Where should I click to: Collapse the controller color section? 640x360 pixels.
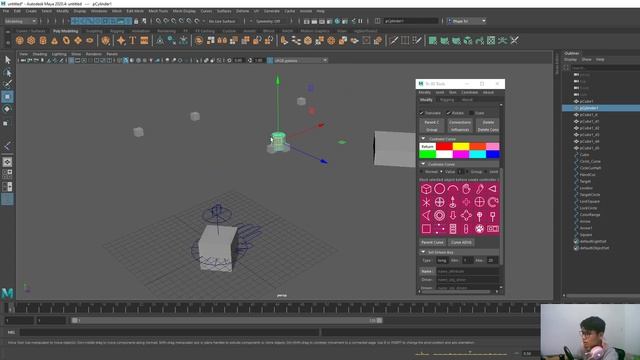(423, 139)
